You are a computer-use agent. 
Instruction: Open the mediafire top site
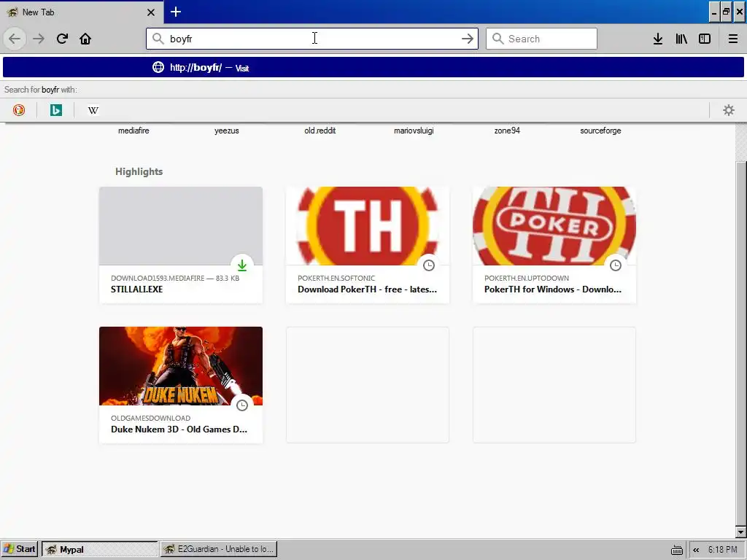[x=133, y=131]
